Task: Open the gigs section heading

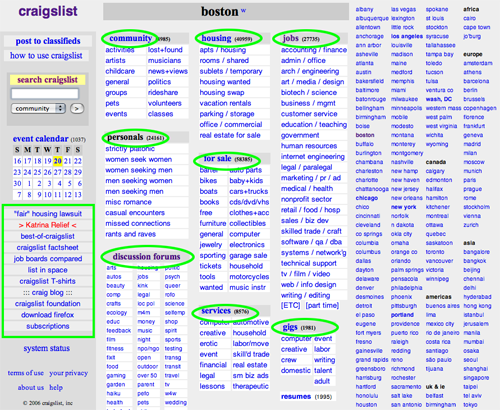Action: (290, 327)
